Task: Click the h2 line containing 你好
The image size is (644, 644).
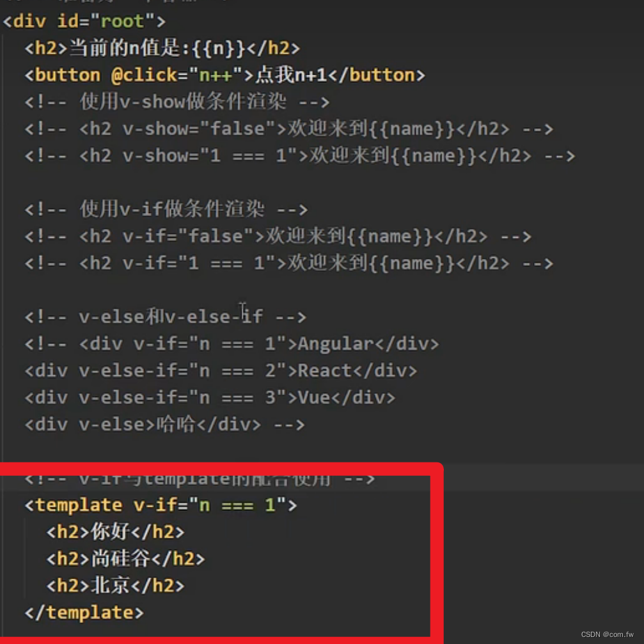Action: click(115, 532)
